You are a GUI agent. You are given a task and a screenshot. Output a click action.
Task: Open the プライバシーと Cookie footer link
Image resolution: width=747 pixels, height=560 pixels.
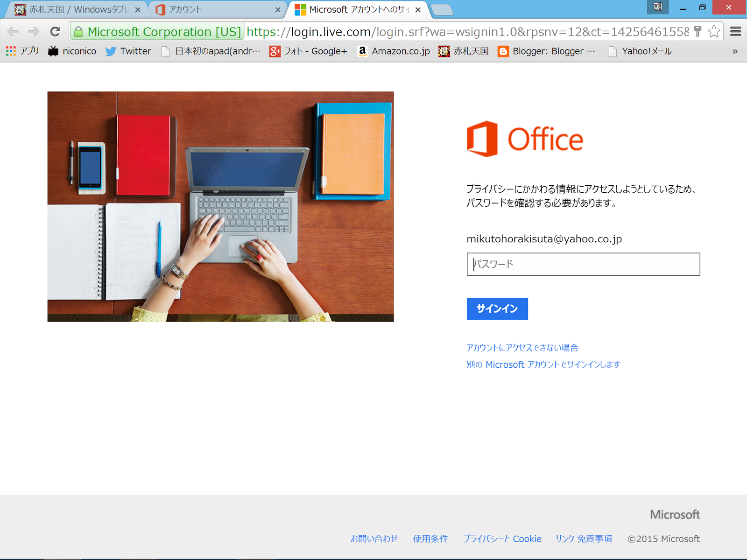click(x=502, y=539)
